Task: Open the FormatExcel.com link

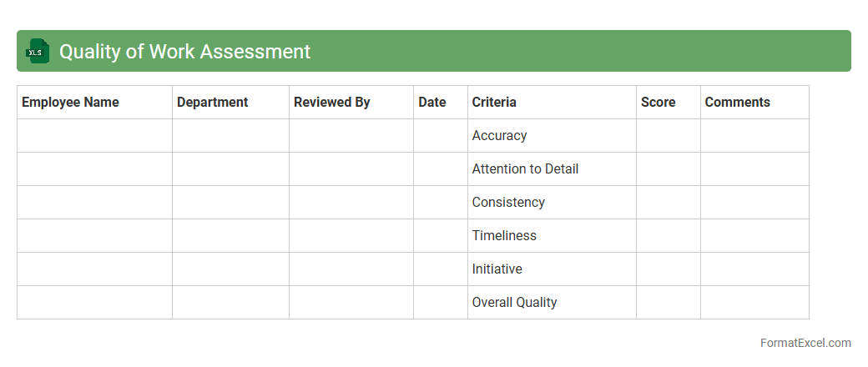Action: pos(805,343)
